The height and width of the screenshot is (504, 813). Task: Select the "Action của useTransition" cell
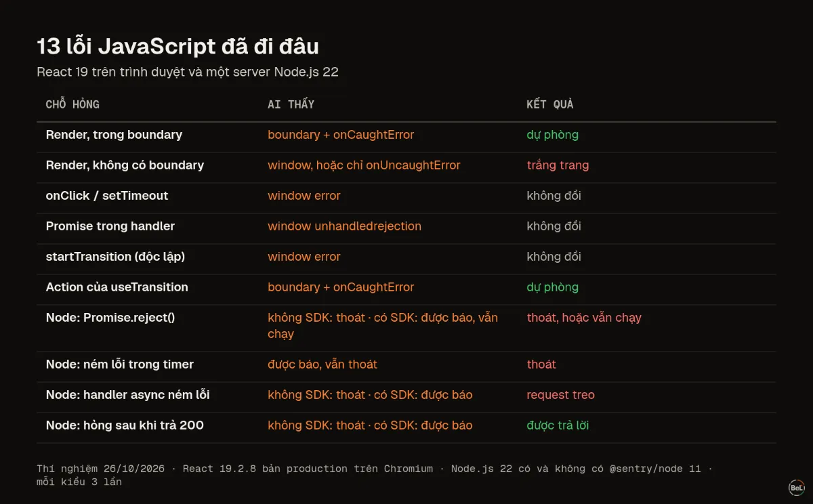(x=117, y=287)
